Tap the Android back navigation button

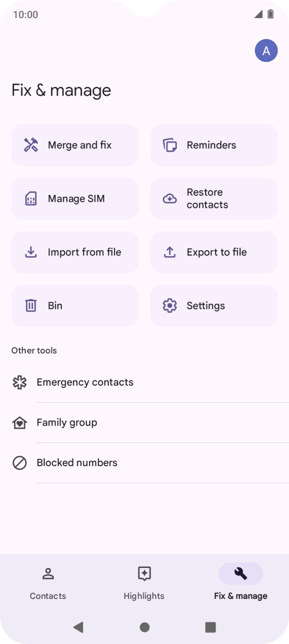(x=78, y=626)
